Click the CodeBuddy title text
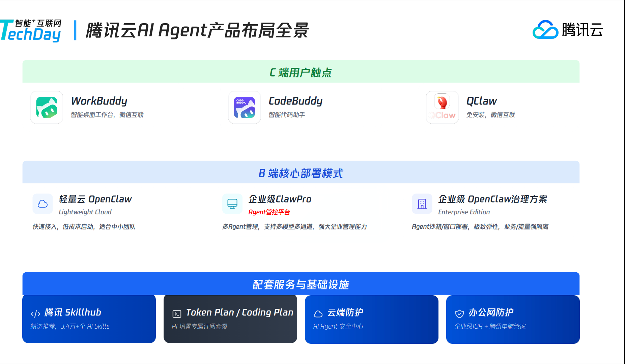625x364 pixels. [x=295, y=101]
